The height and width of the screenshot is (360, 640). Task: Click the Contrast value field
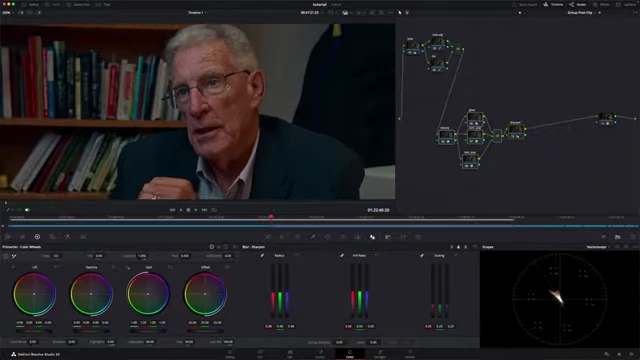[142, 256]
